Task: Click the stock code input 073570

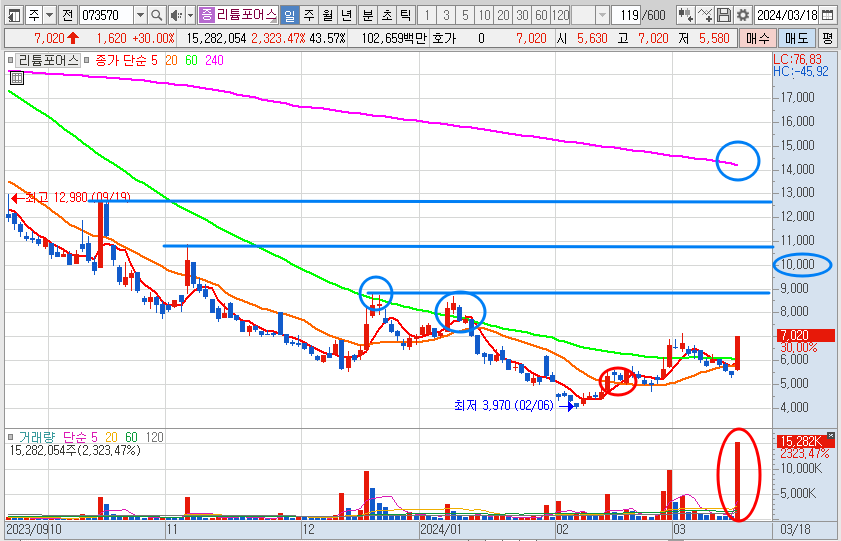Action: pyautogui.click(x=106, y=15)
